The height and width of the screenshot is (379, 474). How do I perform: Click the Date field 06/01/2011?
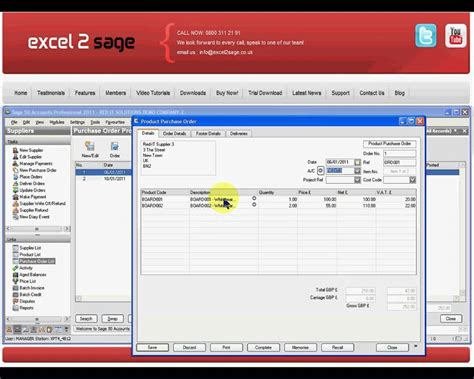339,162
